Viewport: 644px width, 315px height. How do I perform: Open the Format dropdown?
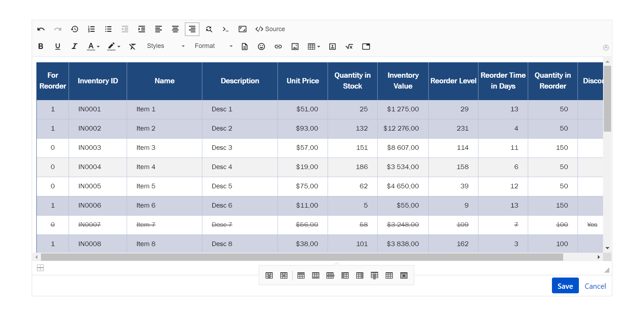[x=213, y=46]
